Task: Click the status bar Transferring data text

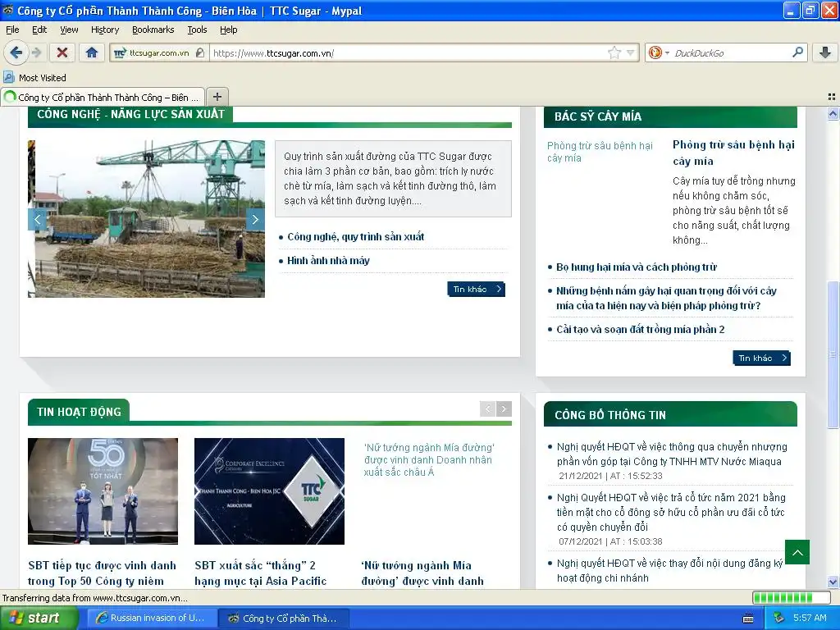Action: click(x=95, y=598)
